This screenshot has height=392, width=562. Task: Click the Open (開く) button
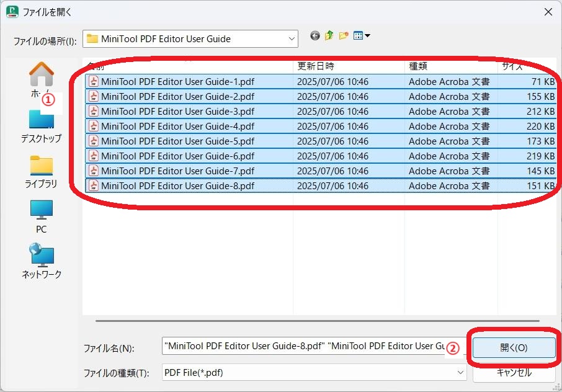click(514, 347)
